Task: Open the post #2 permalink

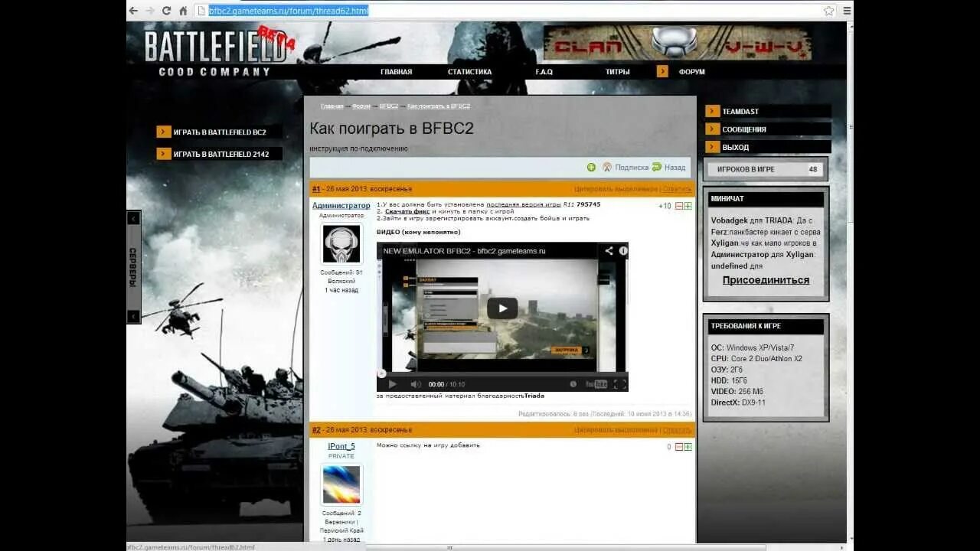Action: coord(315,430)
